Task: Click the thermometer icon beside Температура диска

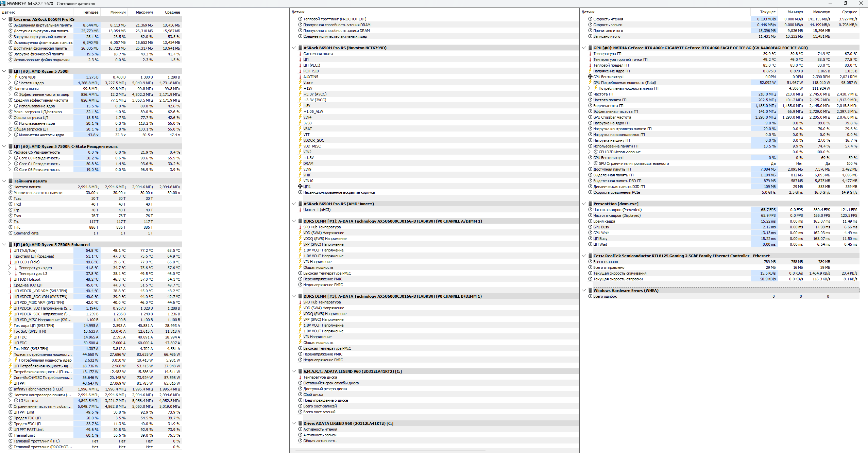Action: pyautogui.click(x=300, y=377)
